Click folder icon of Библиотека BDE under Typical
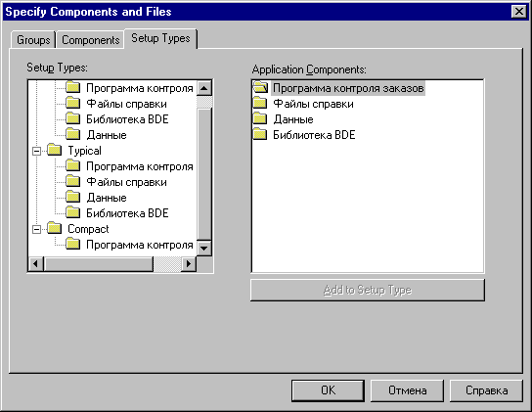 point(73,212)
